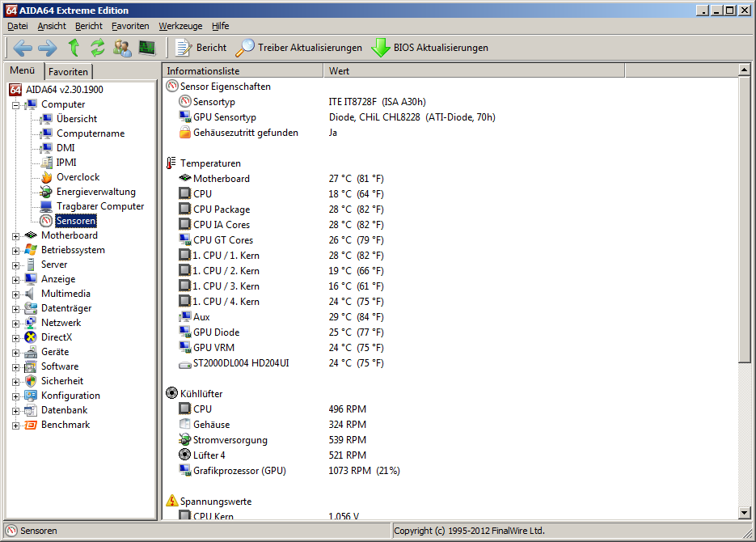Open BIOS Aktualisierungen

point(430,47)
